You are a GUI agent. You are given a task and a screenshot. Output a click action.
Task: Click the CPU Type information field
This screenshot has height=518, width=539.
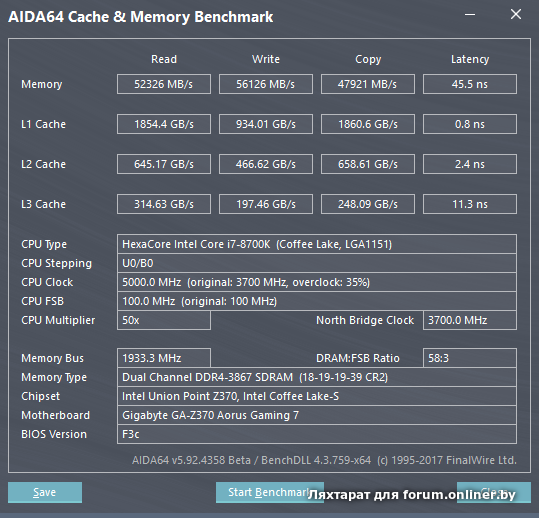coord(317,244)
